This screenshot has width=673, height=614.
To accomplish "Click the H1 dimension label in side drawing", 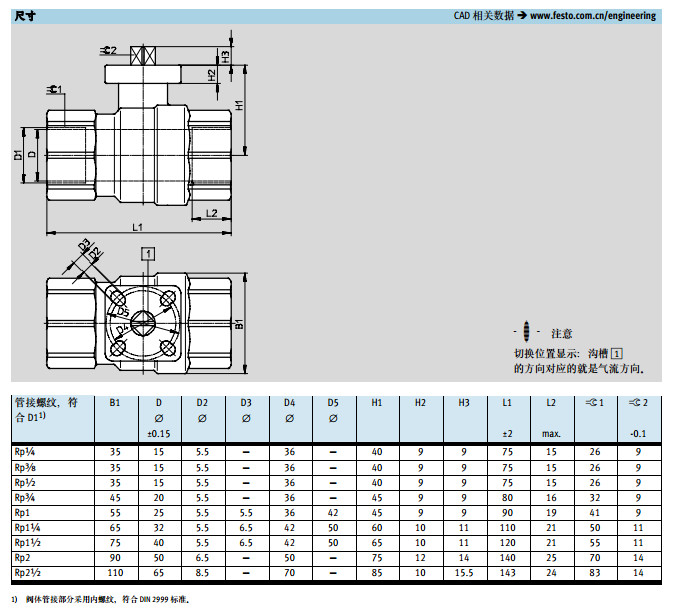I will 240,105.
